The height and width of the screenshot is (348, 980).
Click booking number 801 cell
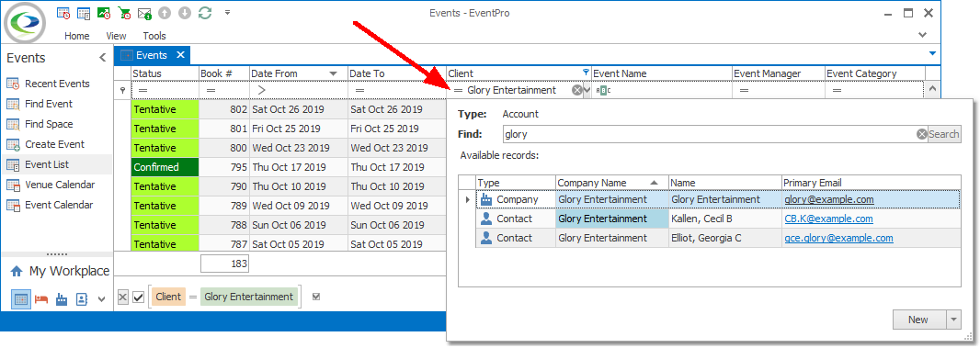(x=224, y=129)
